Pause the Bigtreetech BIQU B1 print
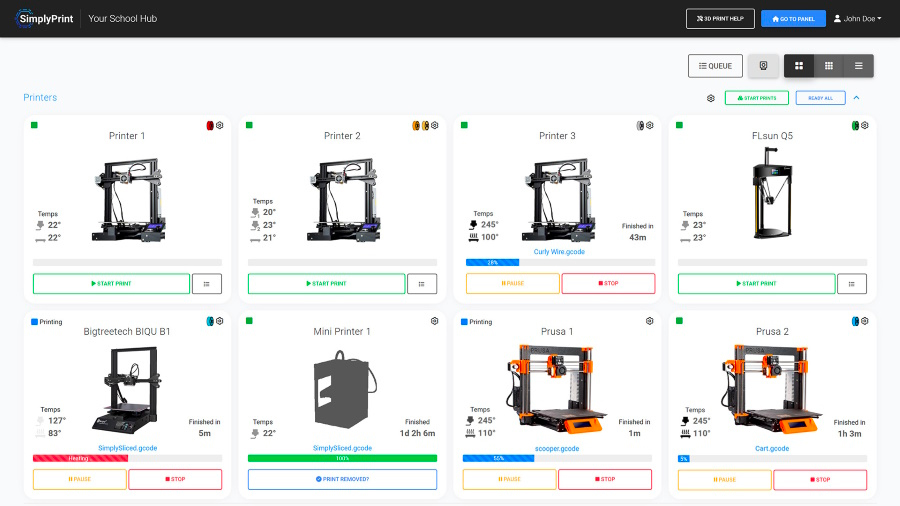This screenshot has width=900, height=506. click(x=80, y=479)
